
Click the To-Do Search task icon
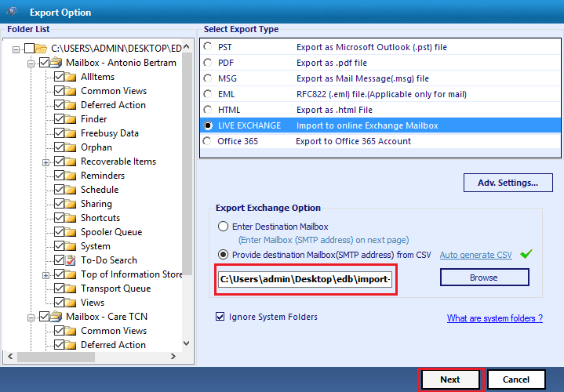tap(71, 260)
